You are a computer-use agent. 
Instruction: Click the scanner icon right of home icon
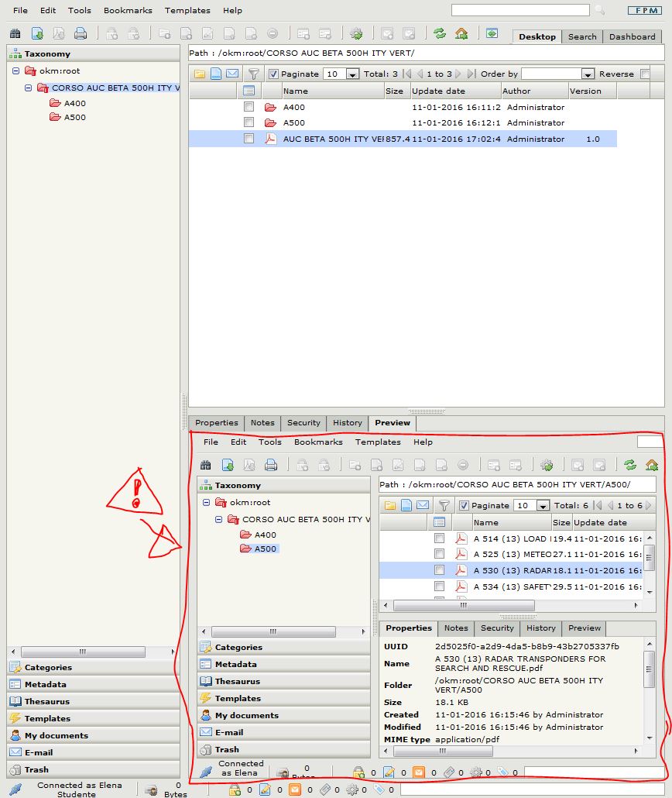[492, 33]
